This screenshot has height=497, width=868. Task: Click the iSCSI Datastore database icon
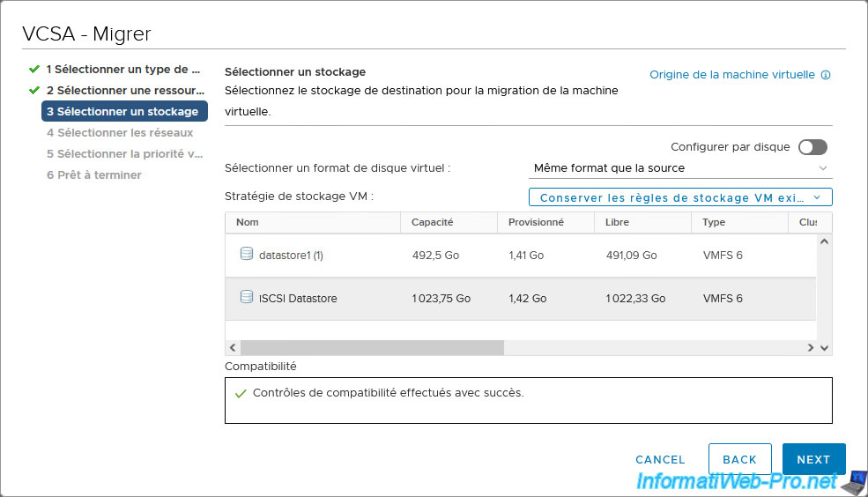click(247, 298)
